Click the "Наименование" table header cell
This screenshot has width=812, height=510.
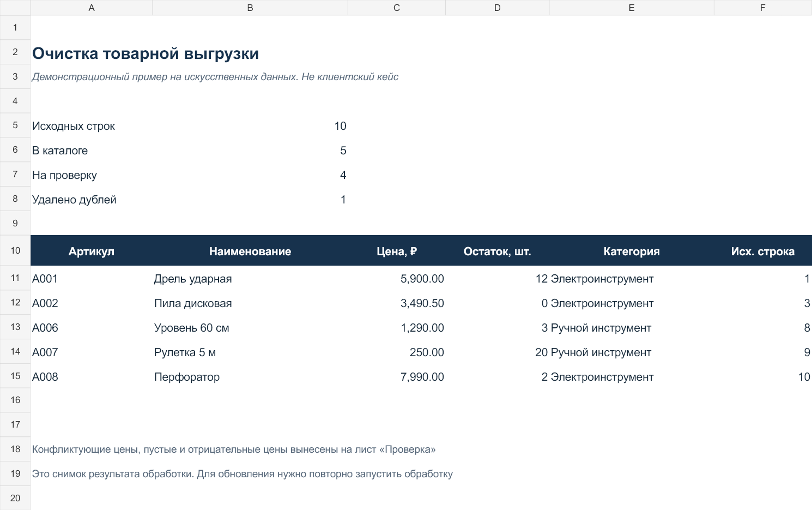tap(250, 251)
